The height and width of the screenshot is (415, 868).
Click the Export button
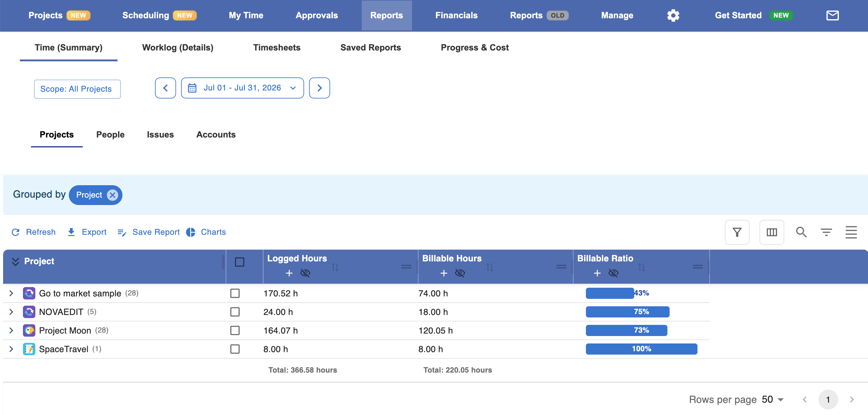click(x=87, y=232)
